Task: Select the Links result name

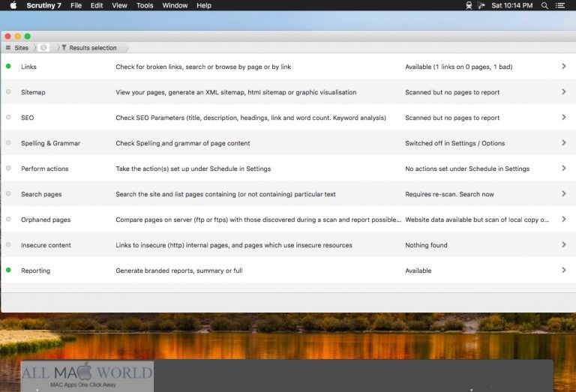Action: 28,67
